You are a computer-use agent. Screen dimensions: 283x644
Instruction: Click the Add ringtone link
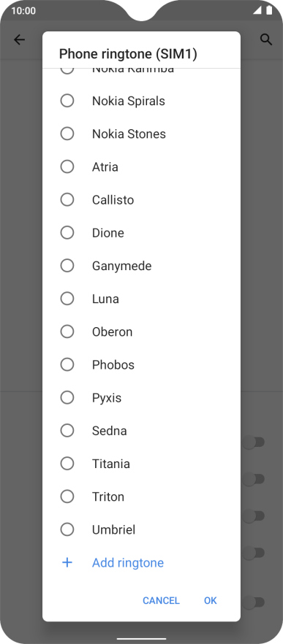(x=128, y=563)
